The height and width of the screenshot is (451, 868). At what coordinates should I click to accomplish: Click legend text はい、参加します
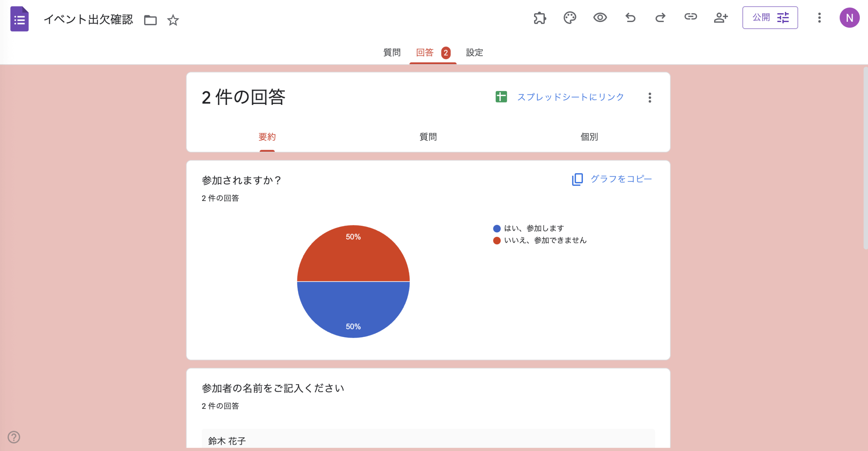tap(534, 228)
